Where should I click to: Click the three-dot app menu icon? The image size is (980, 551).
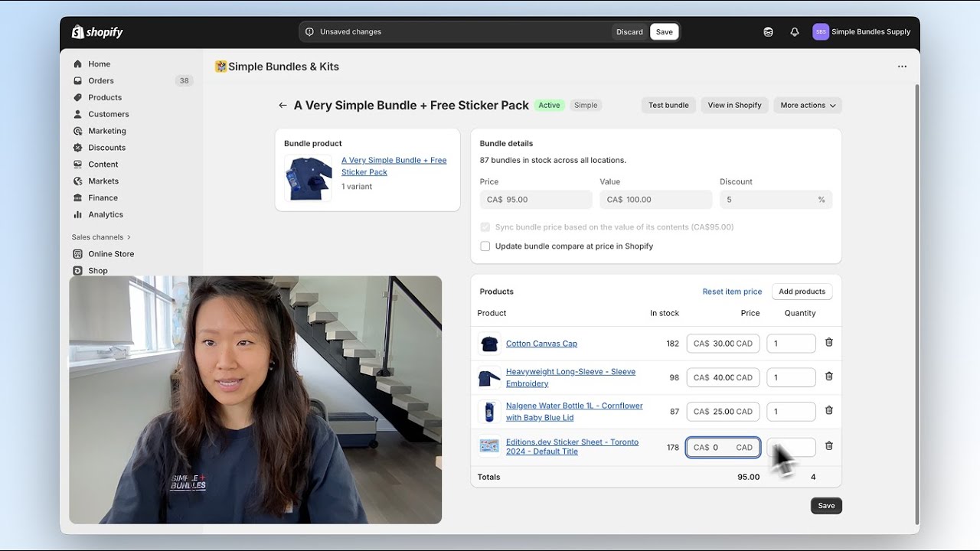pyautogui.click(x=902, y=67)
